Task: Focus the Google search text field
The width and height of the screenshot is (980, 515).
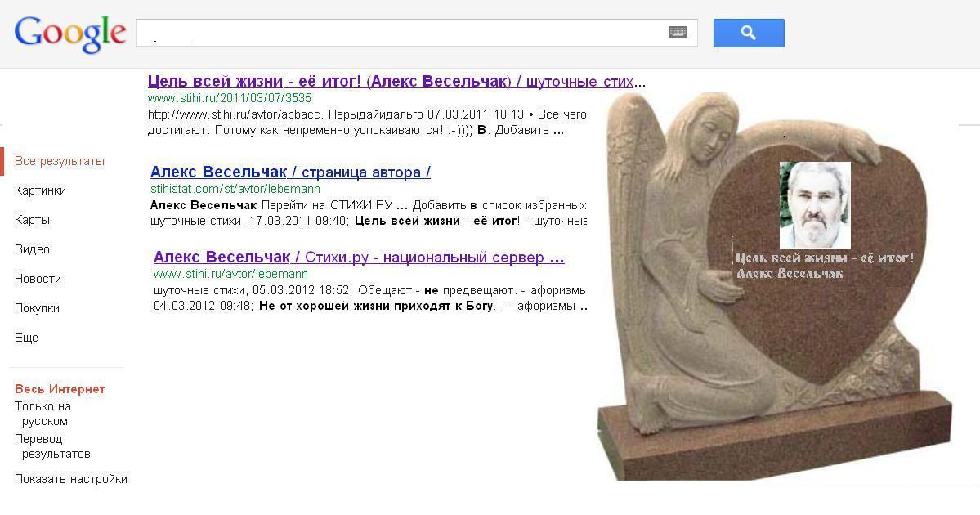Action: [x=401, y=33]
